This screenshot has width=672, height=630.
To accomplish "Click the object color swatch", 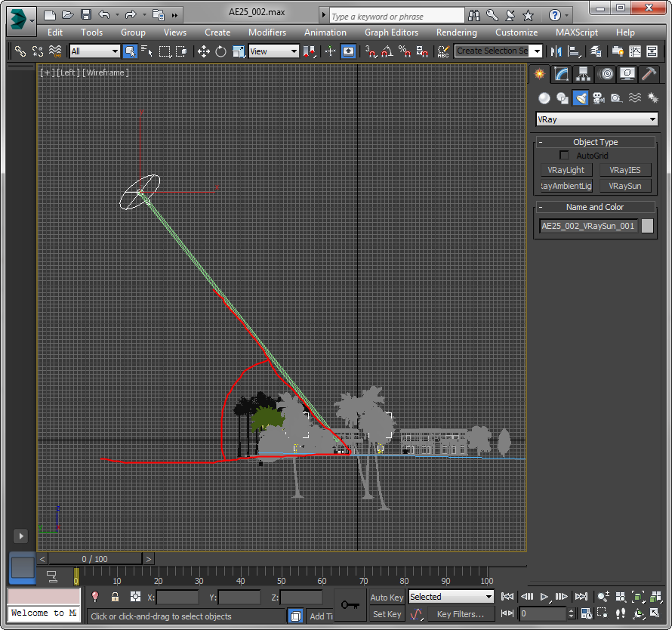I will point(647,226).
